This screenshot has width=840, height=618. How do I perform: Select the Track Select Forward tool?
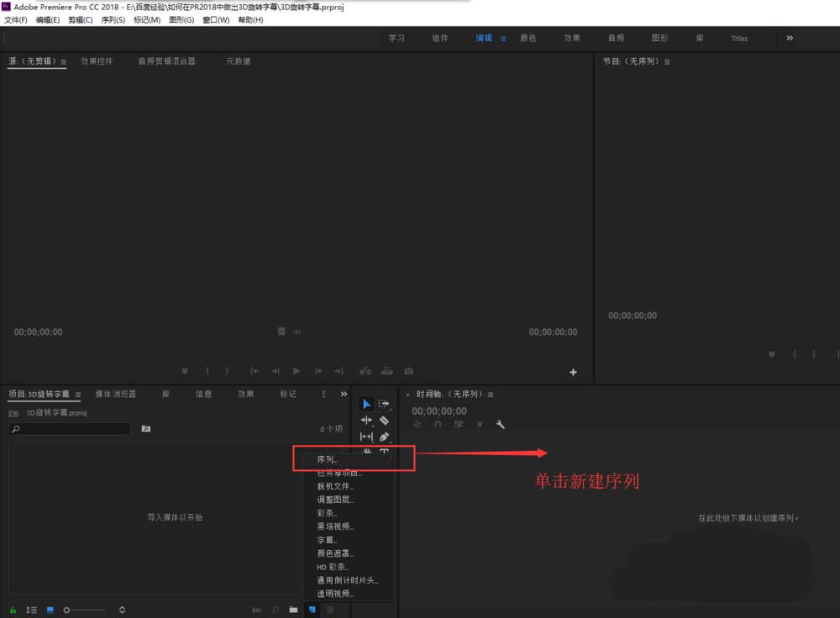[384, 404]
